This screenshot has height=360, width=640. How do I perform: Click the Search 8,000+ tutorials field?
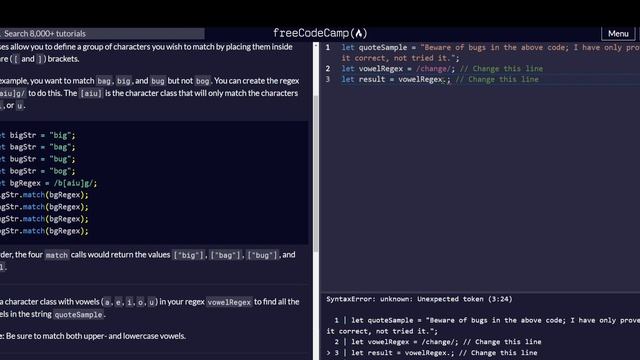click(102, 33)
